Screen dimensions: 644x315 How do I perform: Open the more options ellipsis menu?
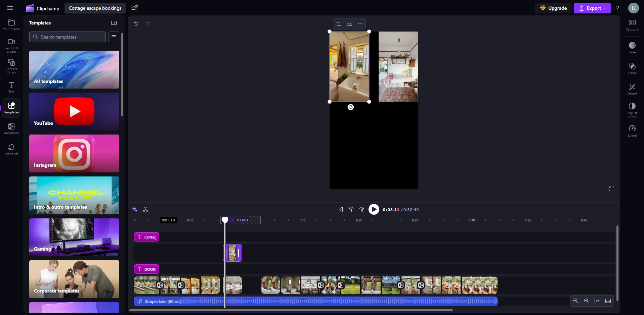360,23
